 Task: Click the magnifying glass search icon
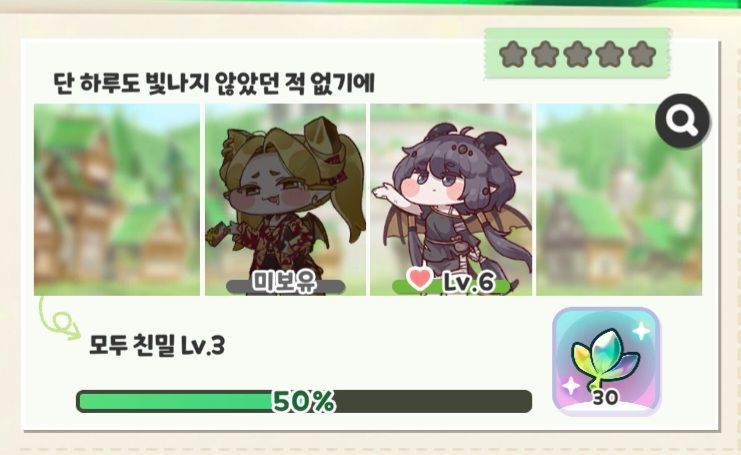tap(682, 121)
